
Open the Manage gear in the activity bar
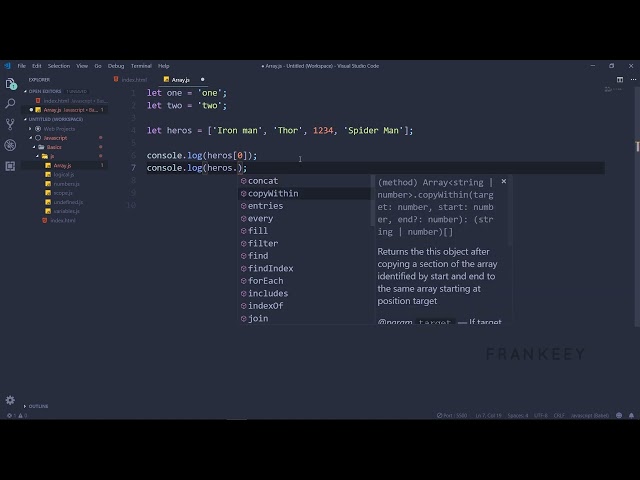tap(10, 400)
